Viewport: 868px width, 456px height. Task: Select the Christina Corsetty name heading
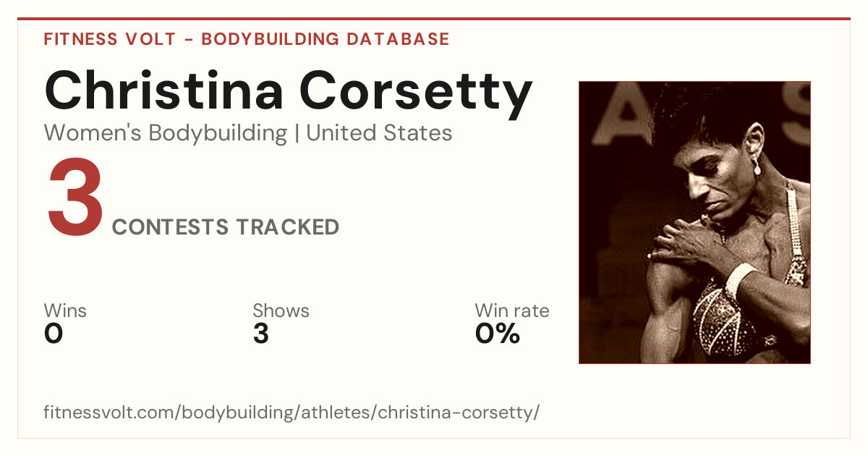pos(288,92)
